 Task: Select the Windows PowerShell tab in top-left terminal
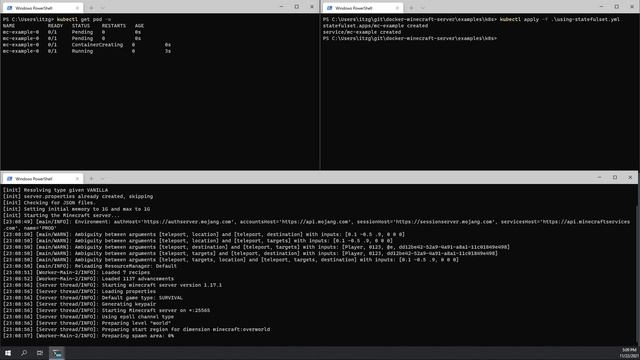(x=42, y=8)
